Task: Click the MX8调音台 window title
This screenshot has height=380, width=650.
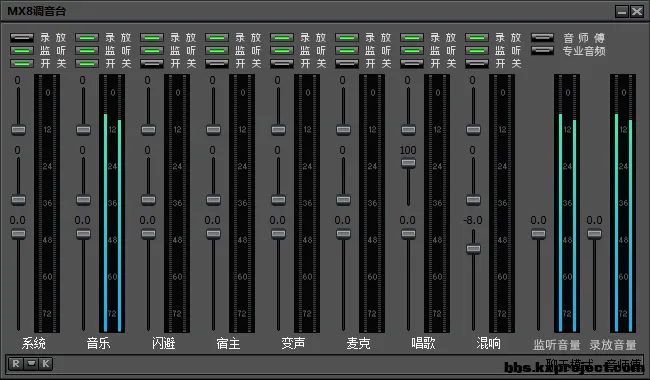Action: click(x=36, y=11)
